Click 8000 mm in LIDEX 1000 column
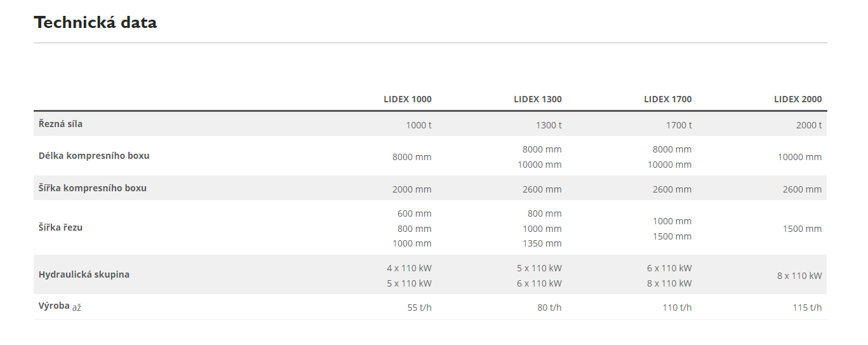Screen dimensions: 868x345 (412, 157)
